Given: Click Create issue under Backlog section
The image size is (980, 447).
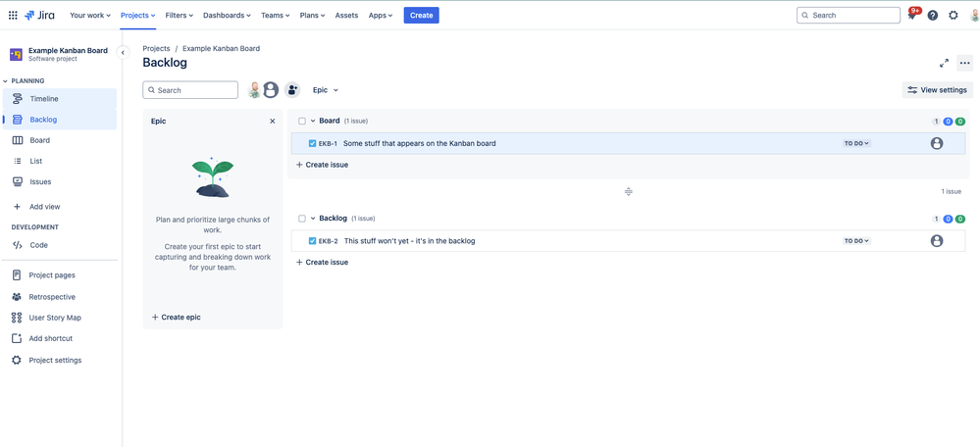Looking at the screenshot, I should click(322, 262).
